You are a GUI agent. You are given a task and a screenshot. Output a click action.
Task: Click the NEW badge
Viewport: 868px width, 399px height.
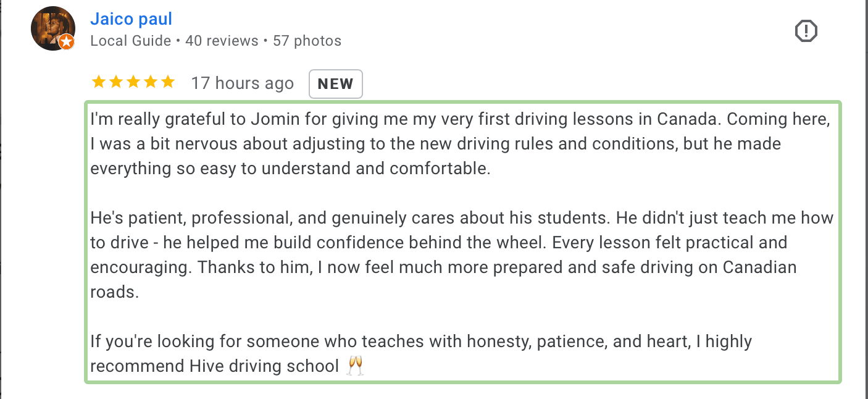coord(335,84)
